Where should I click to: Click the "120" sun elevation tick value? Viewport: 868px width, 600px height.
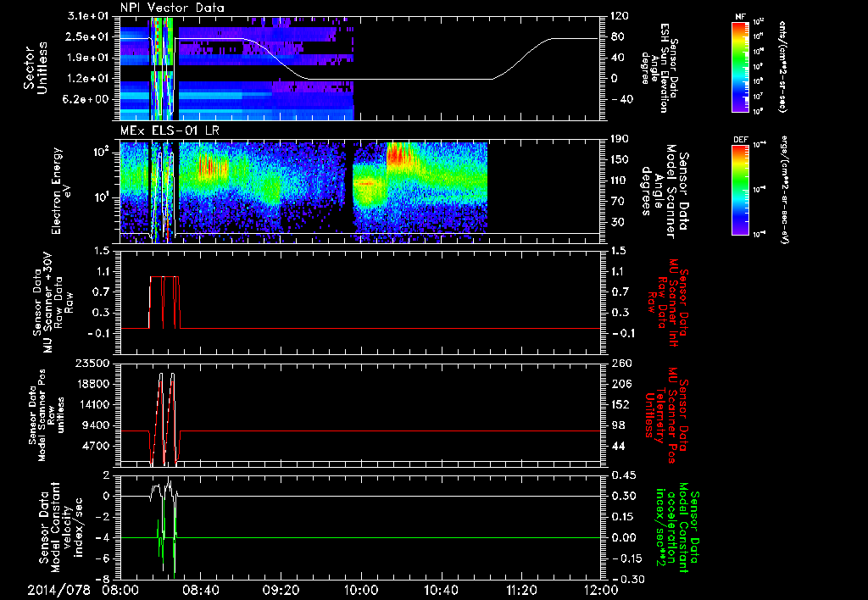[620, 16]
